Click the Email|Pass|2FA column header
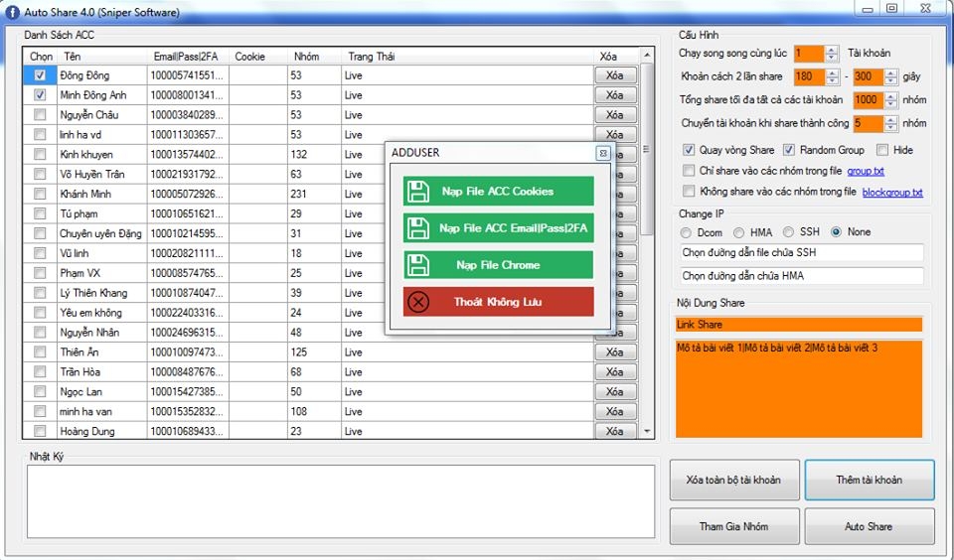 [188, 57]
